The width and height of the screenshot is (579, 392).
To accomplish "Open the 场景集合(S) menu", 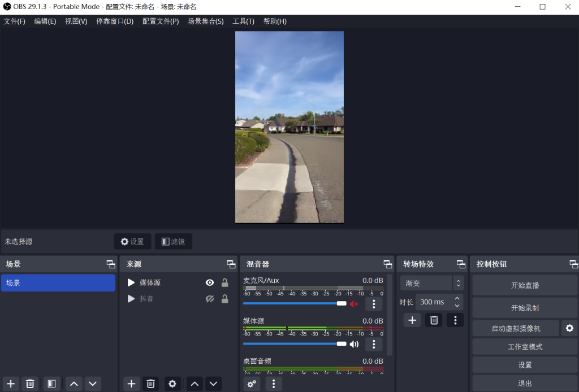I will coord(206,21).
